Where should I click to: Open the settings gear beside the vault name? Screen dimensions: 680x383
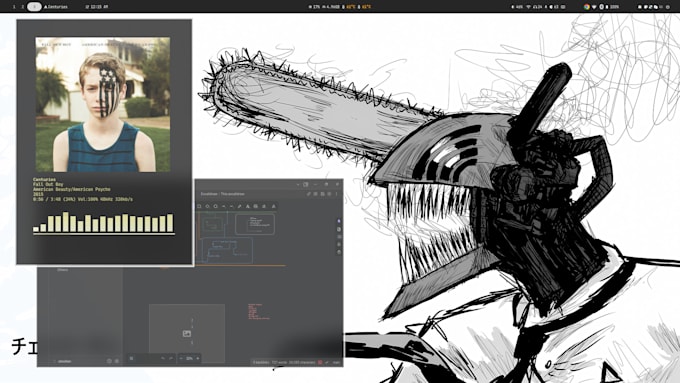[x=116, y=361]
